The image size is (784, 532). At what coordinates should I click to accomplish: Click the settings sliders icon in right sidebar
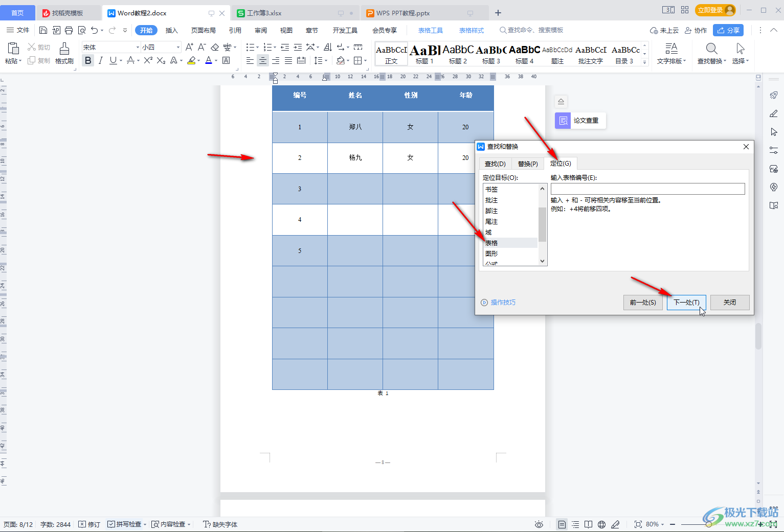774,150
